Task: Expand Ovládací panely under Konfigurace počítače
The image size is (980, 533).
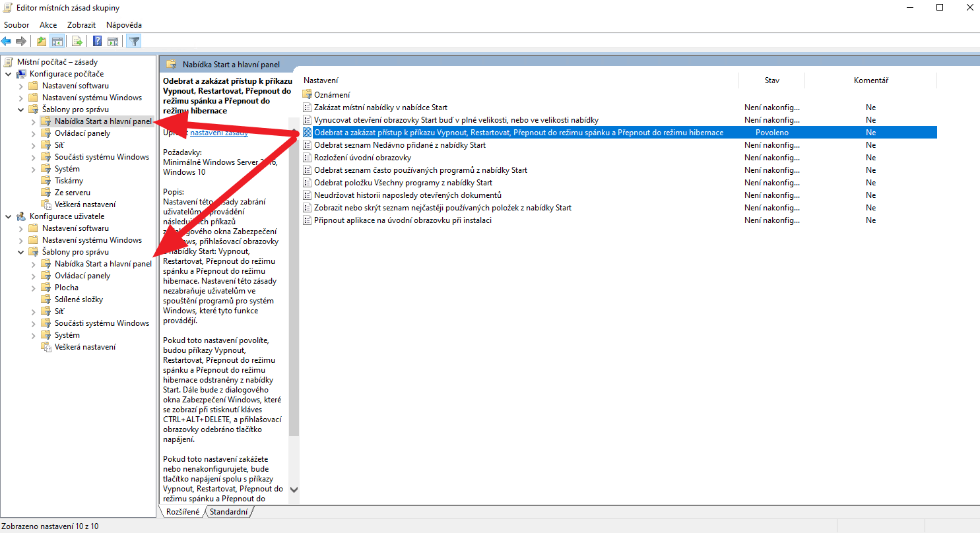Action: [x=33, y=133]
